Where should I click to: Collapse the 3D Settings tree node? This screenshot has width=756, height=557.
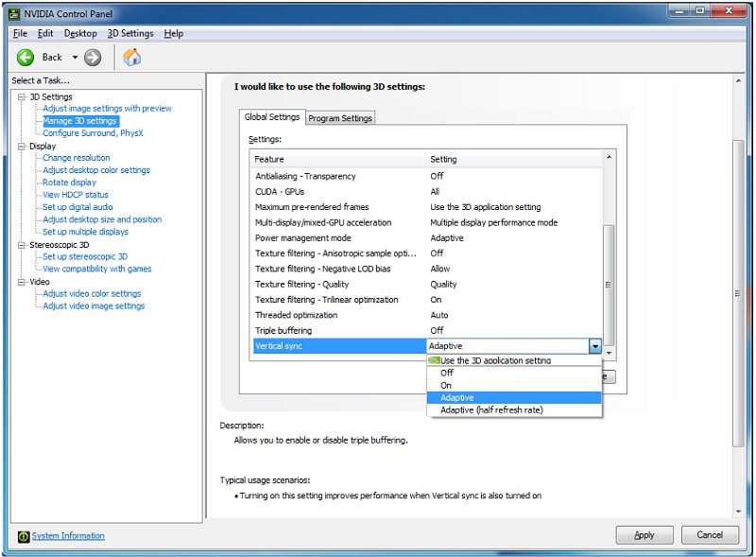pyautogui.click(x=21, y=97)
